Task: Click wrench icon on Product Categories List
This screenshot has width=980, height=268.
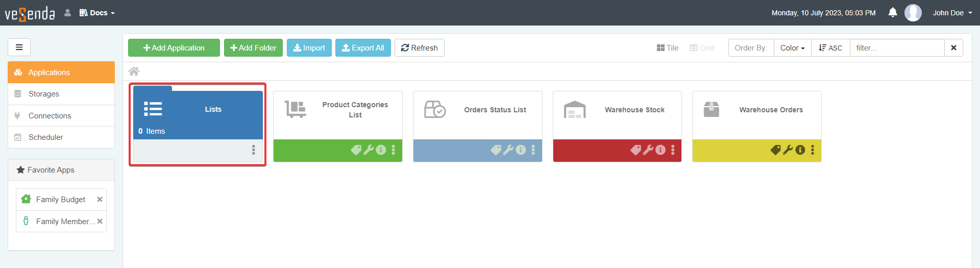Action: tap(369, 150)
